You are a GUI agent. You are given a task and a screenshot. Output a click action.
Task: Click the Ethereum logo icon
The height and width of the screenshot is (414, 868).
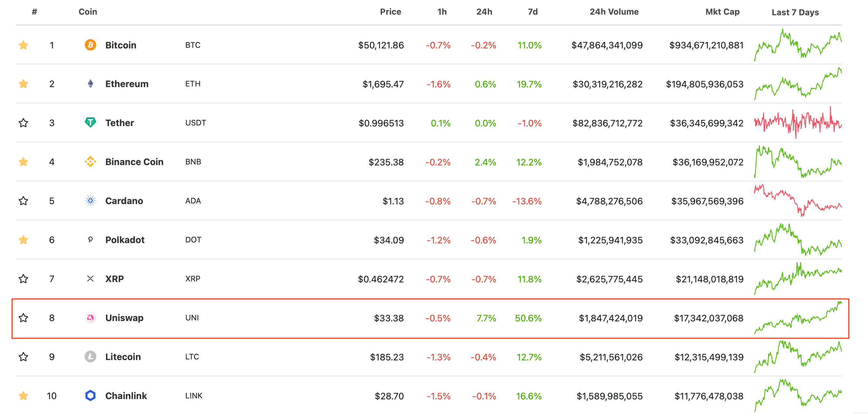point(90,84)
